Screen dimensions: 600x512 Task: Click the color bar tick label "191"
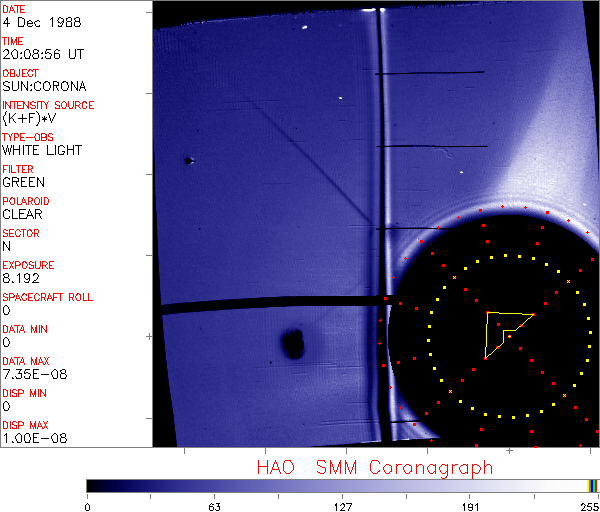point(470,507)
